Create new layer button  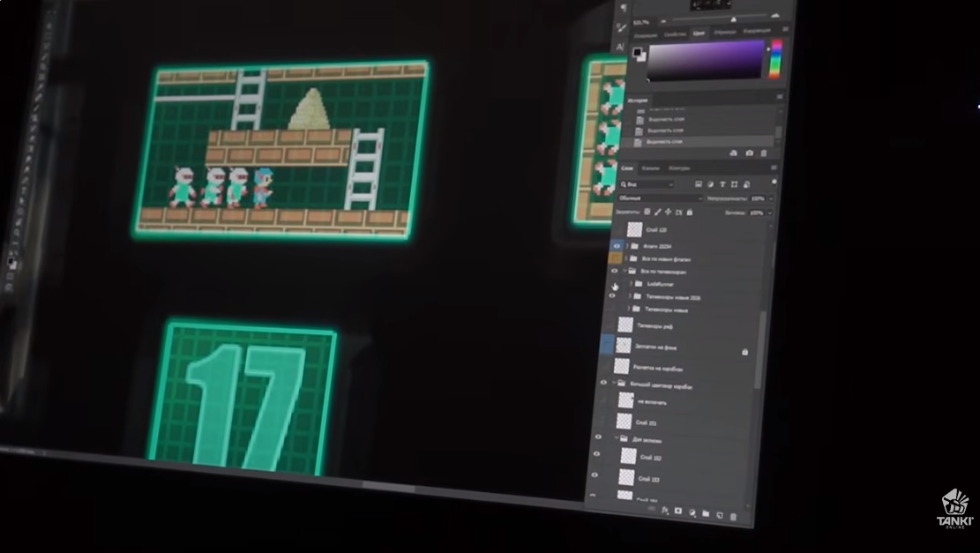720,515
